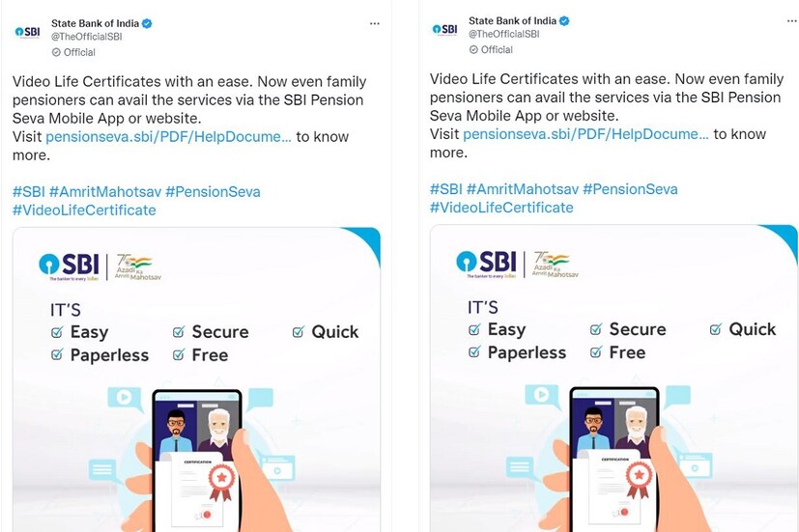Open #SBI hashtag in right tweet

point(445,189)
